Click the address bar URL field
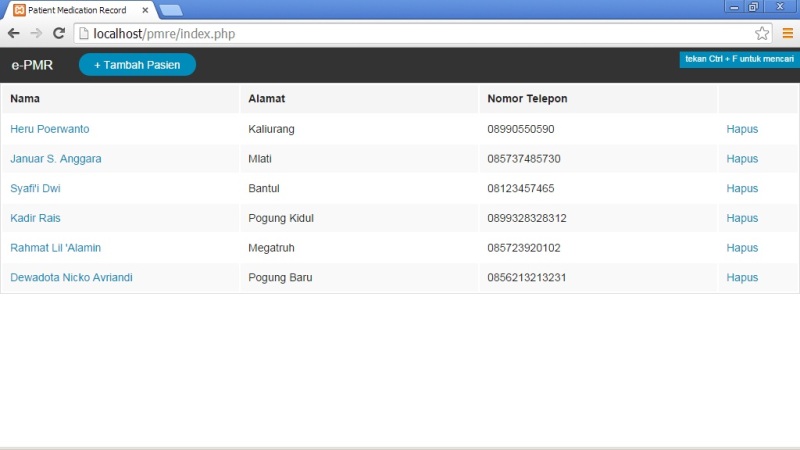 [400, 33]
